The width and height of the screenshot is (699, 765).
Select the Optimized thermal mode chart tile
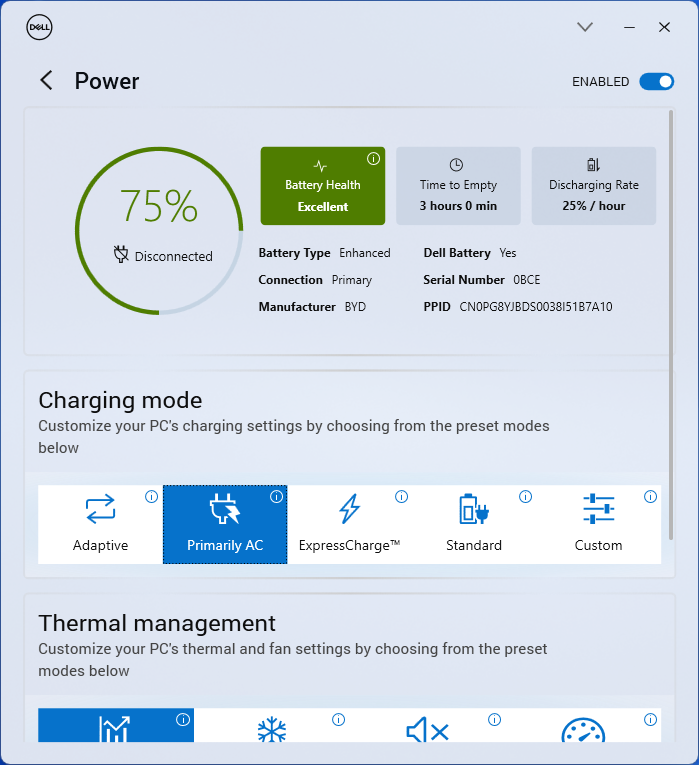point(116,725)
